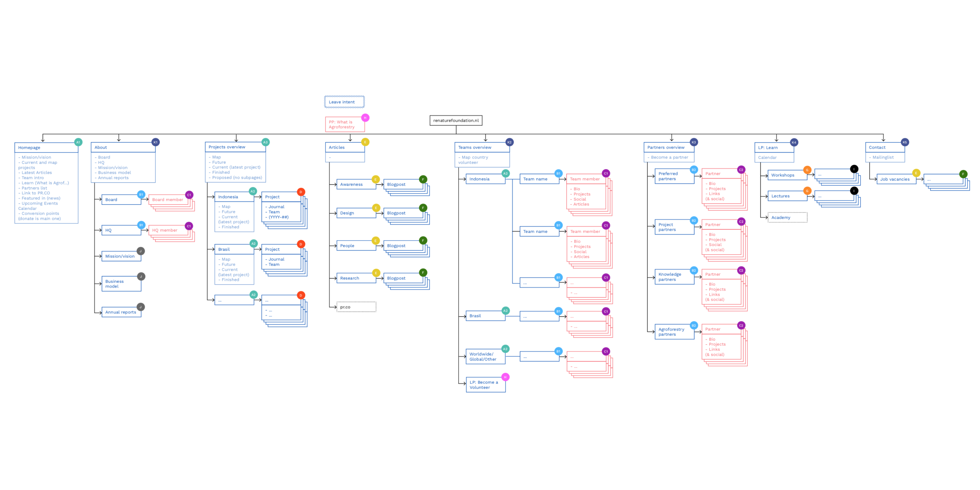Select the Articles box header

pos(345,147)
